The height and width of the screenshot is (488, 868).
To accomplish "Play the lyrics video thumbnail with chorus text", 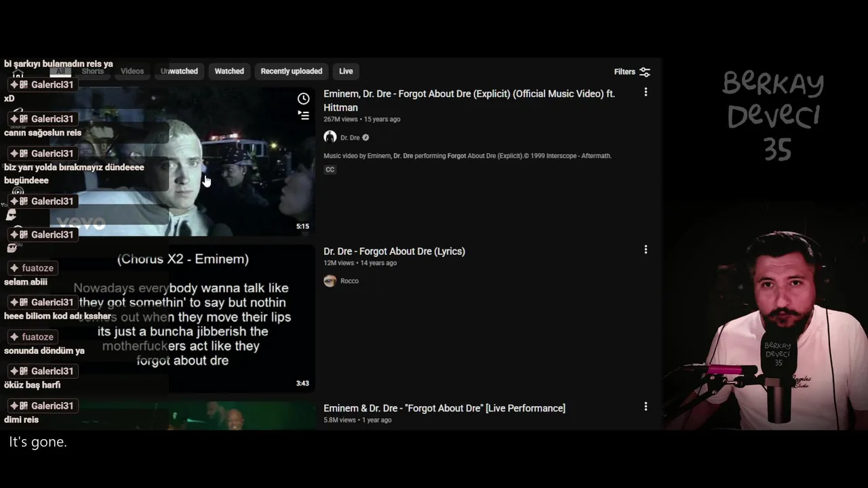I will 182,319.
